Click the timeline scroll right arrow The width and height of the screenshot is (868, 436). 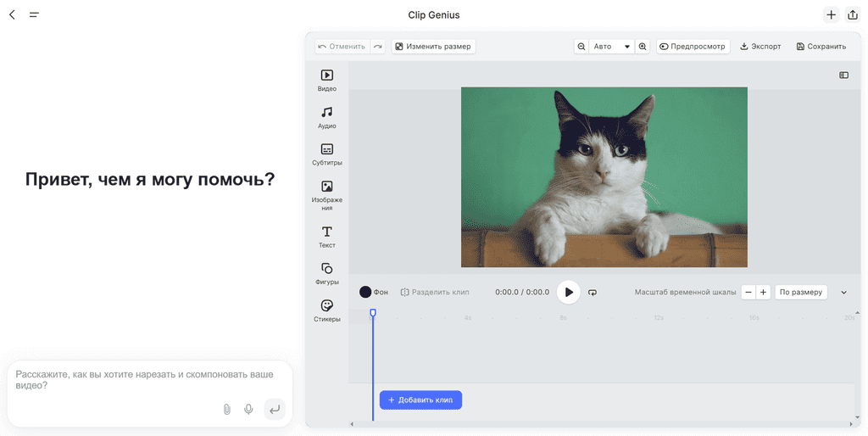851,424
